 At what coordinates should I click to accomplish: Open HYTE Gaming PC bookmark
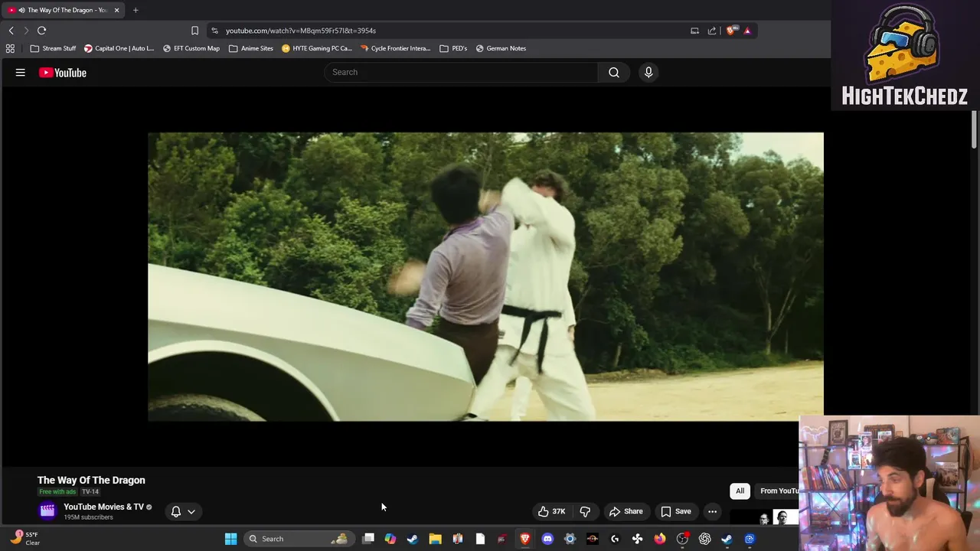317,48
